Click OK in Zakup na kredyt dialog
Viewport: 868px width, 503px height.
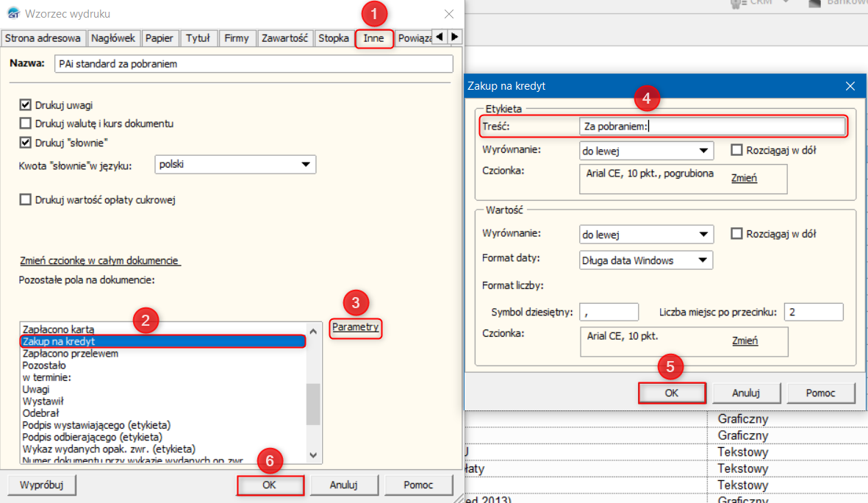672,393
